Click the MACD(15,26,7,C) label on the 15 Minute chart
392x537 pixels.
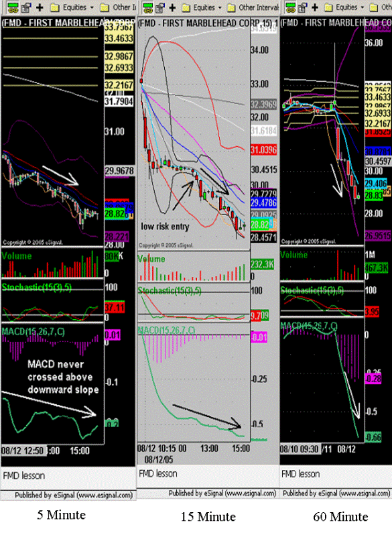tap(166, 331)
